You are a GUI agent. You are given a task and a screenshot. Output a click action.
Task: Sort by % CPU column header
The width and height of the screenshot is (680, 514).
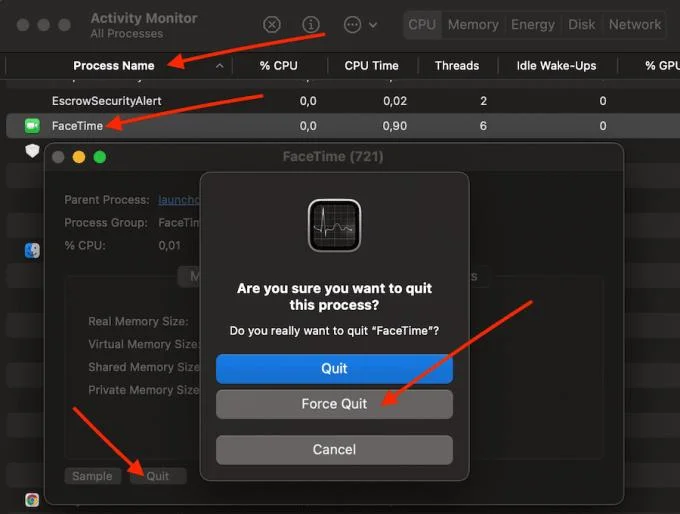278,65
